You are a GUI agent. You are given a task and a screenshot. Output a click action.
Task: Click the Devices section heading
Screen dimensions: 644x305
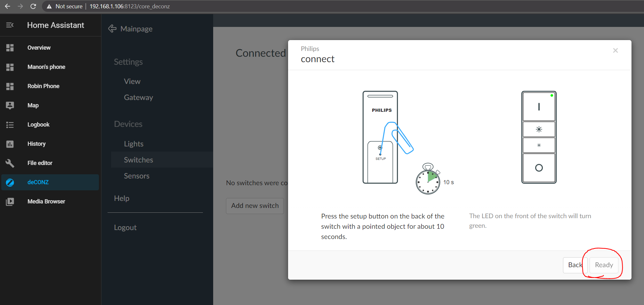point(128,124)
